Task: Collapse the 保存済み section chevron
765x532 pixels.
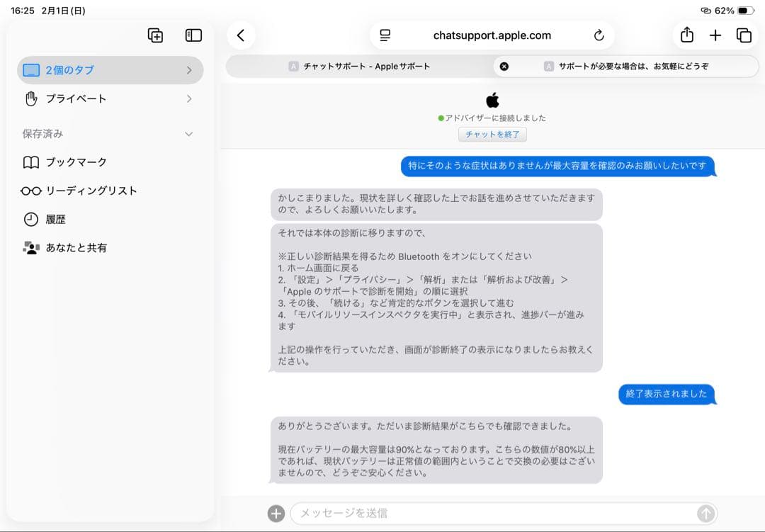Action: click(188, 134)
